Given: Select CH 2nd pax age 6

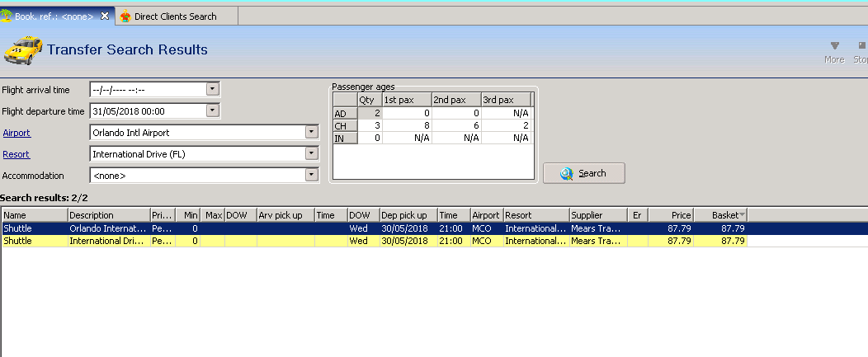Looking at the screenshot, I should coord(457,125).
